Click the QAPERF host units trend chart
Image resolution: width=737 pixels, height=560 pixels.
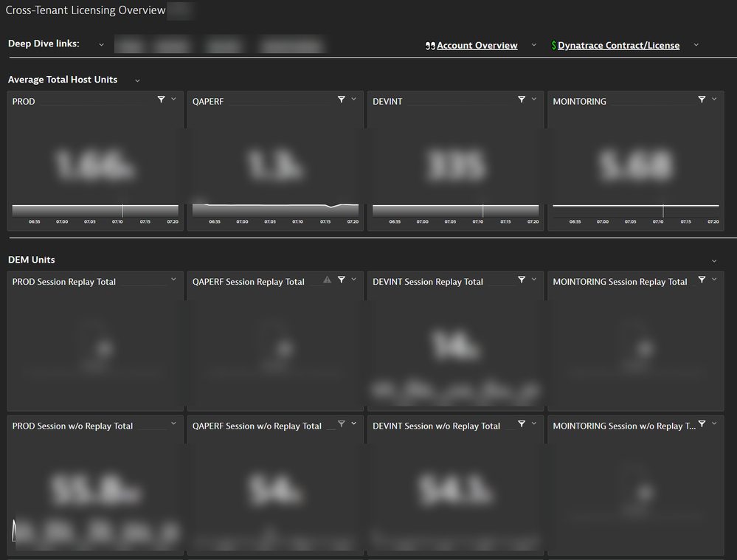coord(275,207)
